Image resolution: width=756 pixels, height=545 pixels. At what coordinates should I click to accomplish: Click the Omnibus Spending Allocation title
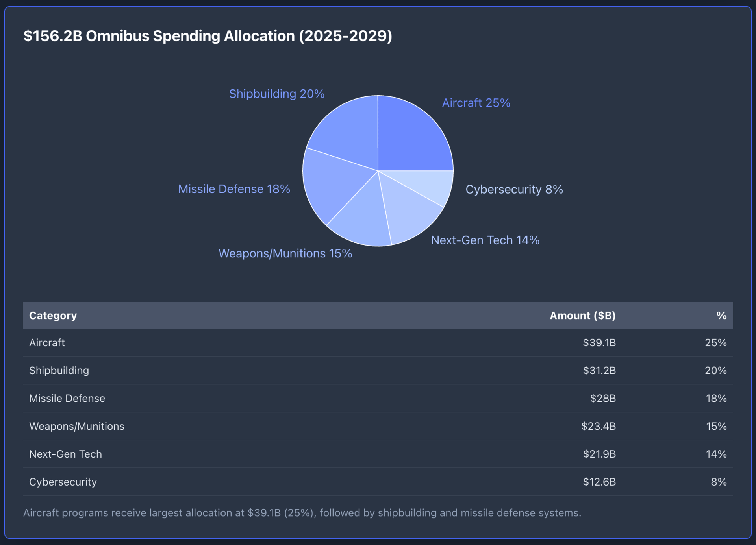pyautogui.click(x=208, y=36)
